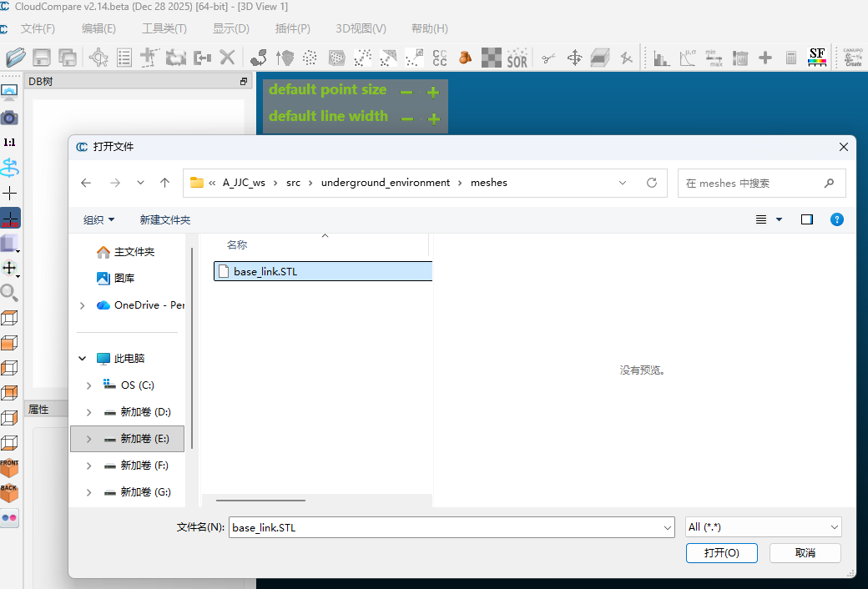Click the camera snapshot icon in left sidebar
Image resolution: width=868 pixels, height=589 pixels.
tap(9, 118)
